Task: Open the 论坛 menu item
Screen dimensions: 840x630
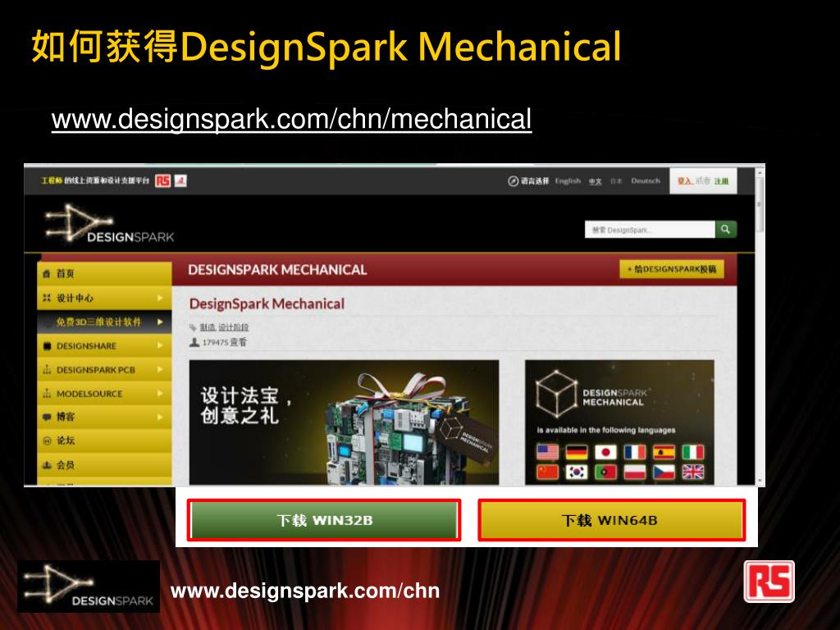Action: click(x=104, y=441)
